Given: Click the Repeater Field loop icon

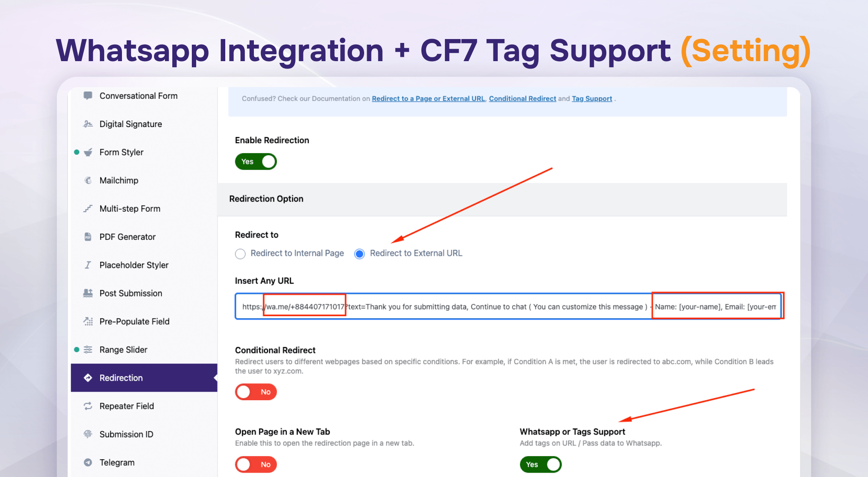Looking at the screenshot, I should coord(88,406).
